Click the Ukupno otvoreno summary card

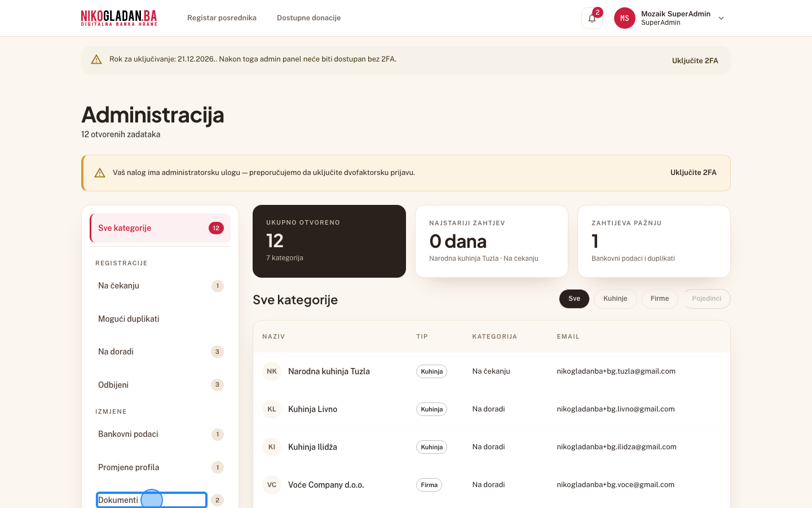point(329,241)
